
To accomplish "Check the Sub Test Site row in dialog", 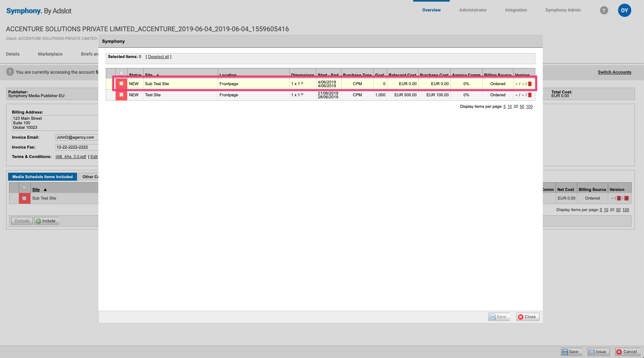I will tap(121, 84).
